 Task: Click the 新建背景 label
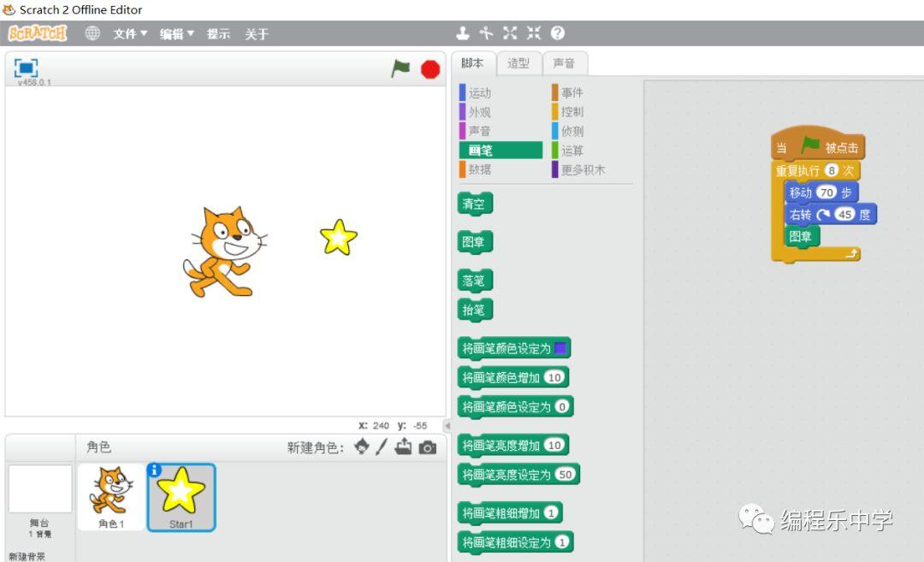click(27, 556)
